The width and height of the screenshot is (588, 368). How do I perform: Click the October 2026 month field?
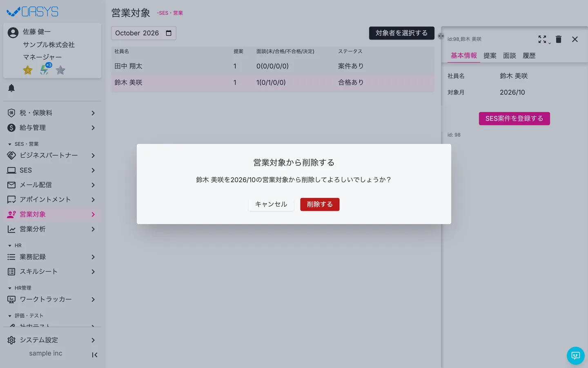tap(144, 33)
